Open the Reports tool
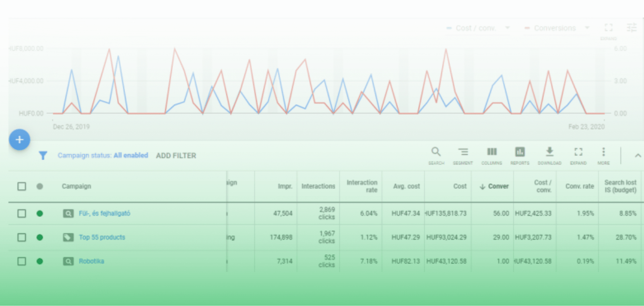The height and width of the screenshot is (306, 644). pos(520,156)
